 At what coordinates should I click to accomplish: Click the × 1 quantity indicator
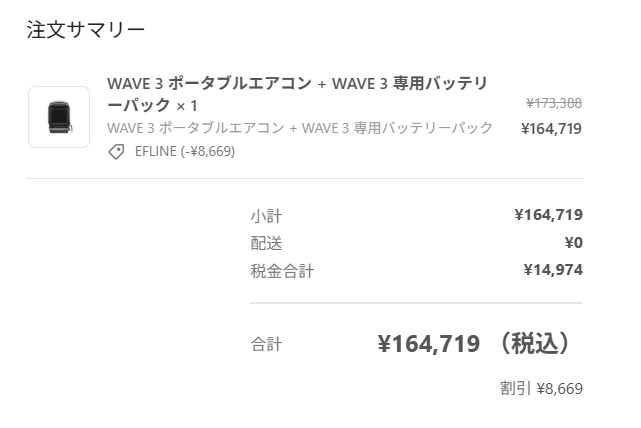coord(187,106)
